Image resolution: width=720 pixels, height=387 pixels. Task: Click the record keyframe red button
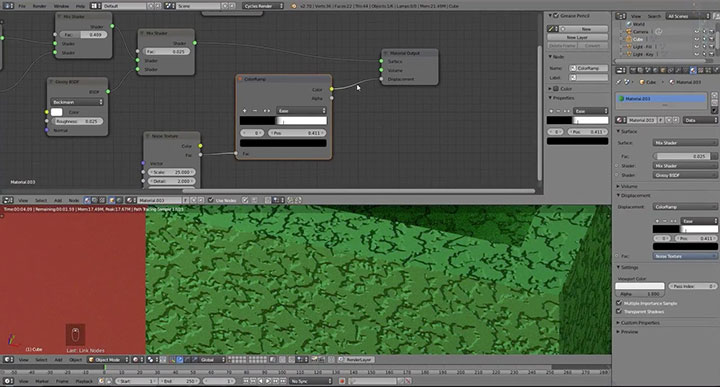pyautogui.click(x=342, y=381)
